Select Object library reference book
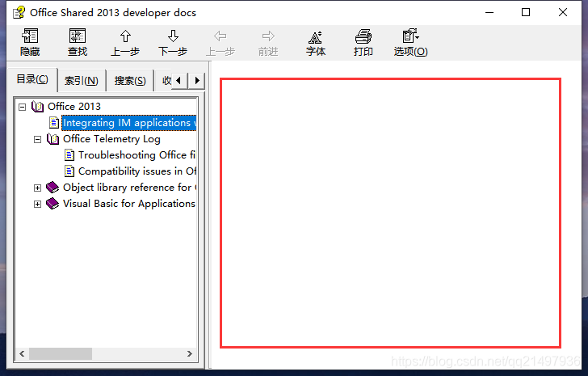The height and width of the screenshot is (376, 588). pyautogui.click(x=130, y=188)
